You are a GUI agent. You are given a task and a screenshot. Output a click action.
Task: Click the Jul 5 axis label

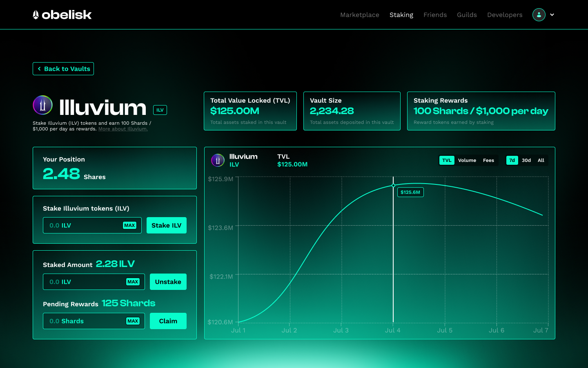445,330
